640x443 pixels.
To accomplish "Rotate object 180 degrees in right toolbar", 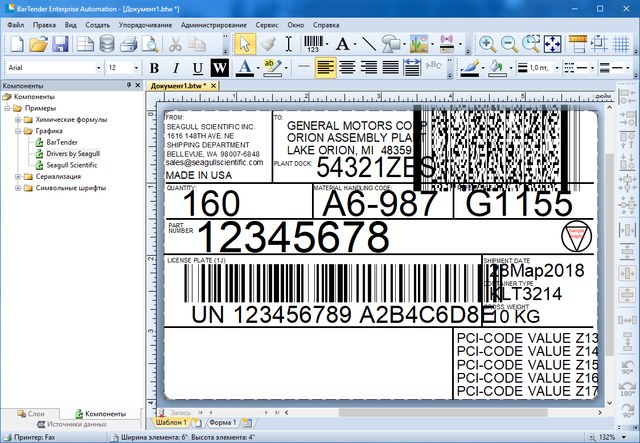I will click(x=627, y=387).
